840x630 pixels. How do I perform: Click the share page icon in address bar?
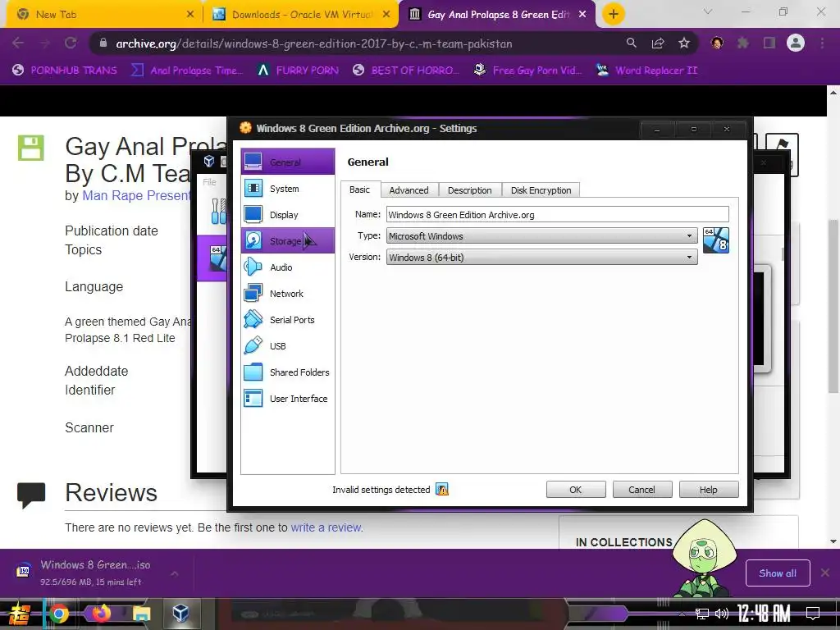click(x=658, y=43)
